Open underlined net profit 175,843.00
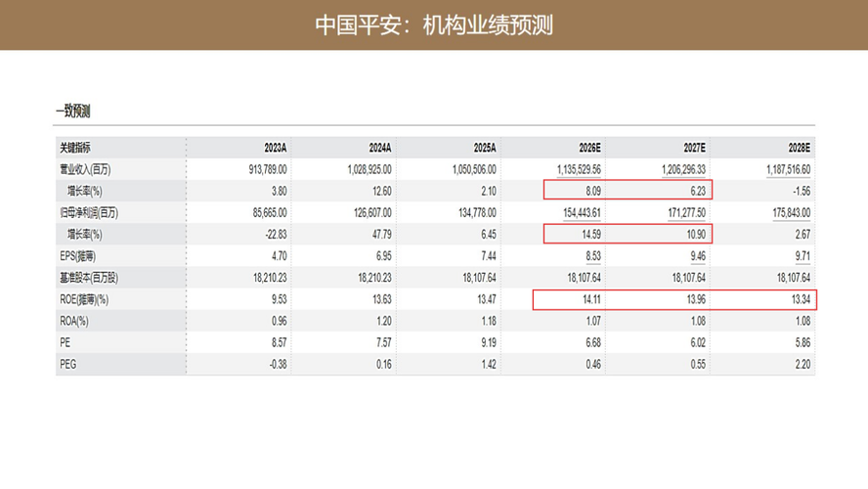The image size is (868, 489). pyautogui.click(x=792, y=212)
